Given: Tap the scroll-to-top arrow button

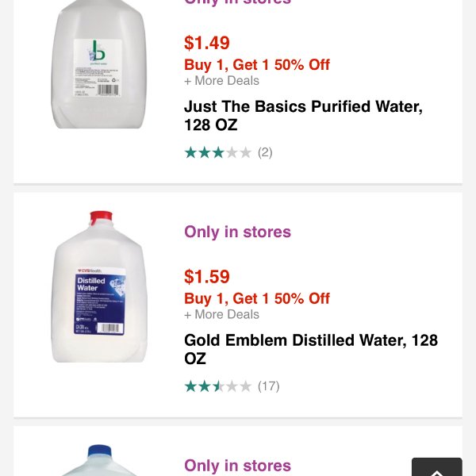Looking at the screenshot, I should (x=437, y=467).
